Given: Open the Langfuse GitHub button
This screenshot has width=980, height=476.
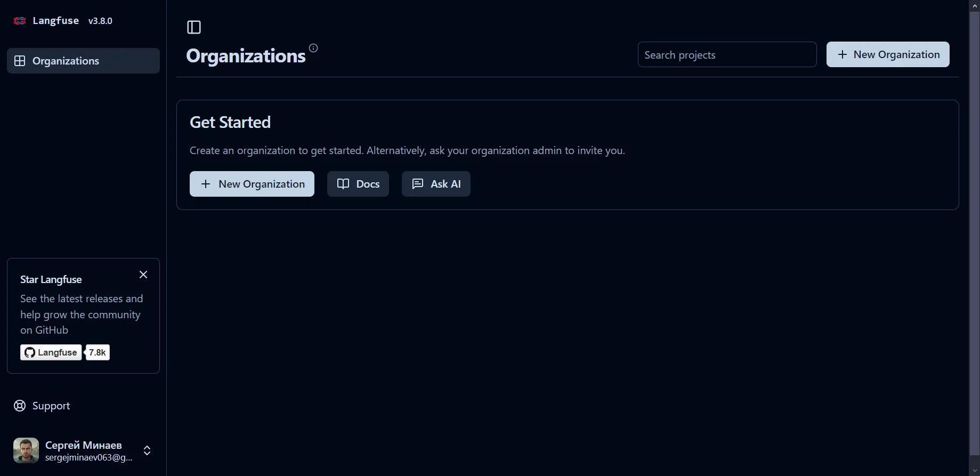Looking at the screenshot, I should click(x=51, y=352).
